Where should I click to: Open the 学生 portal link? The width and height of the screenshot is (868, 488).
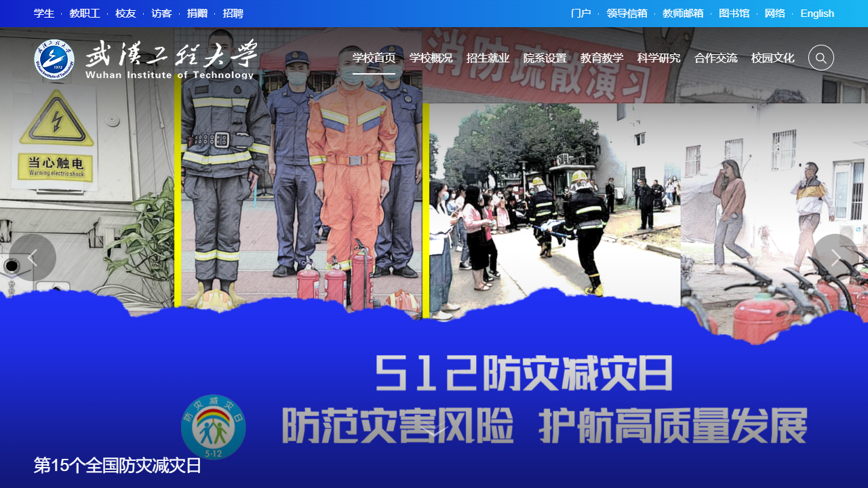point(44,13)
